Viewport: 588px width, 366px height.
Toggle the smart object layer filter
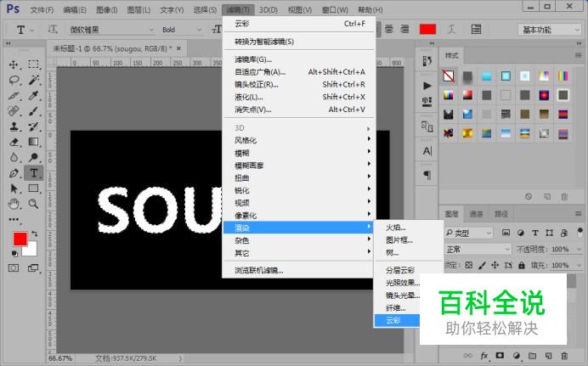[x=563, y=233]
